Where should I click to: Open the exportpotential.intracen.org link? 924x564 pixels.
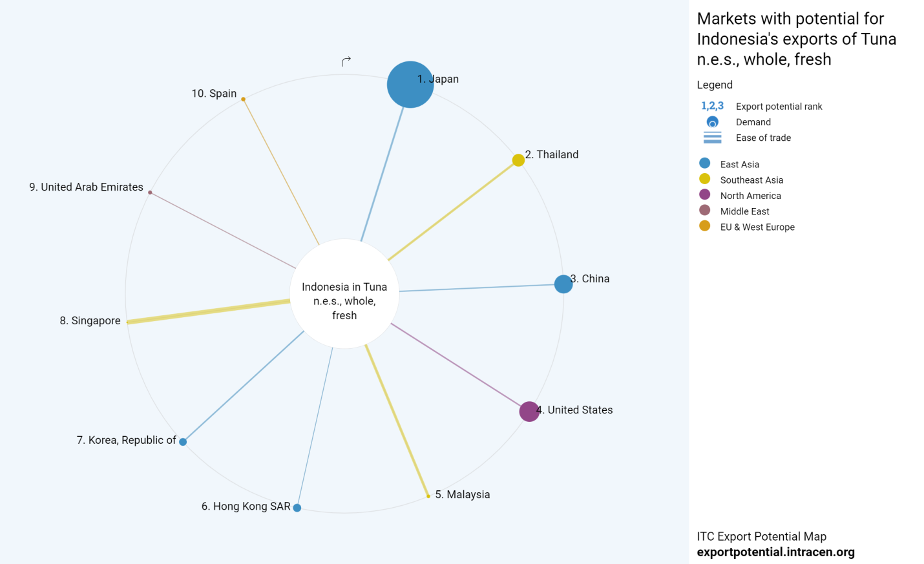coord(775,552)
